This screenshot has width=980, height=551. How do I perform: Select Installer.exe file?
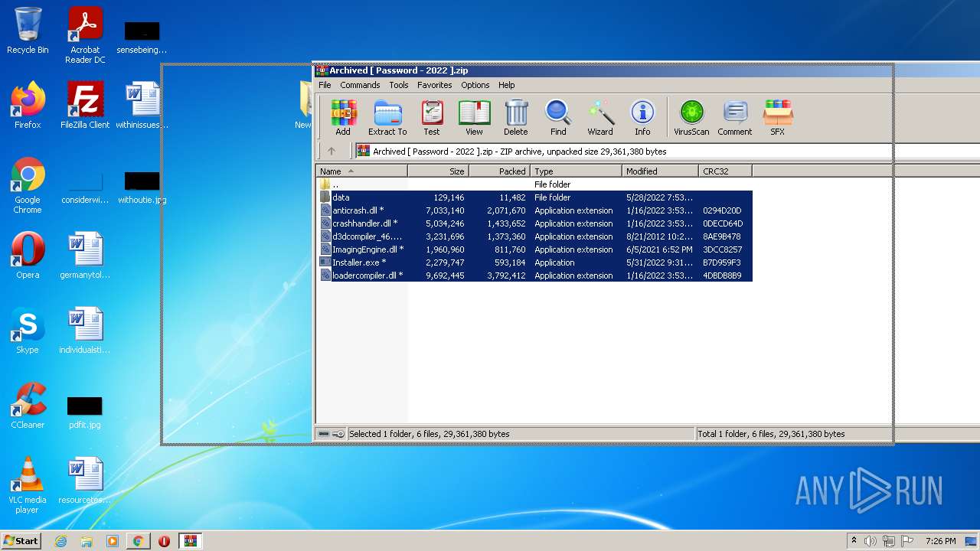point(534,262)
